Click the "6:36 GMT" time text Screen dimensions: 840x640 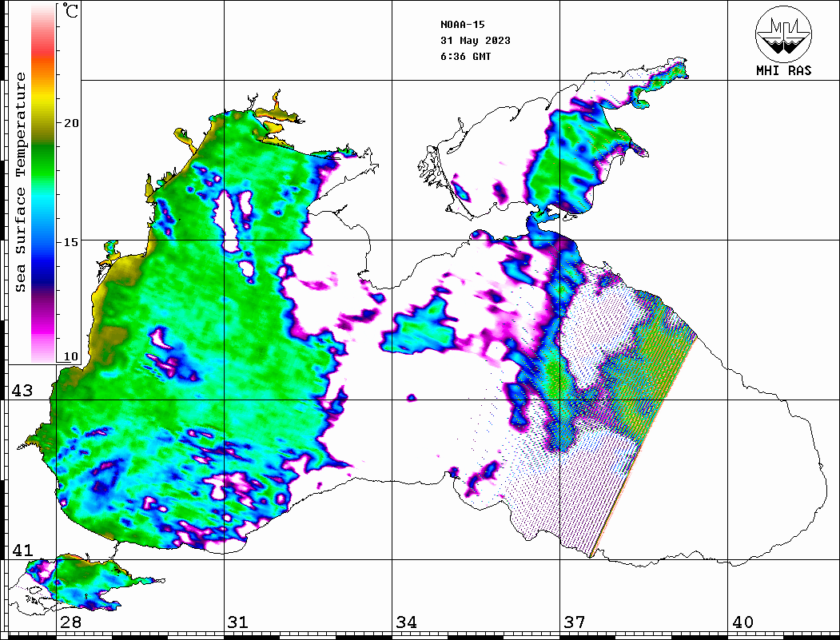coord(465,56)
